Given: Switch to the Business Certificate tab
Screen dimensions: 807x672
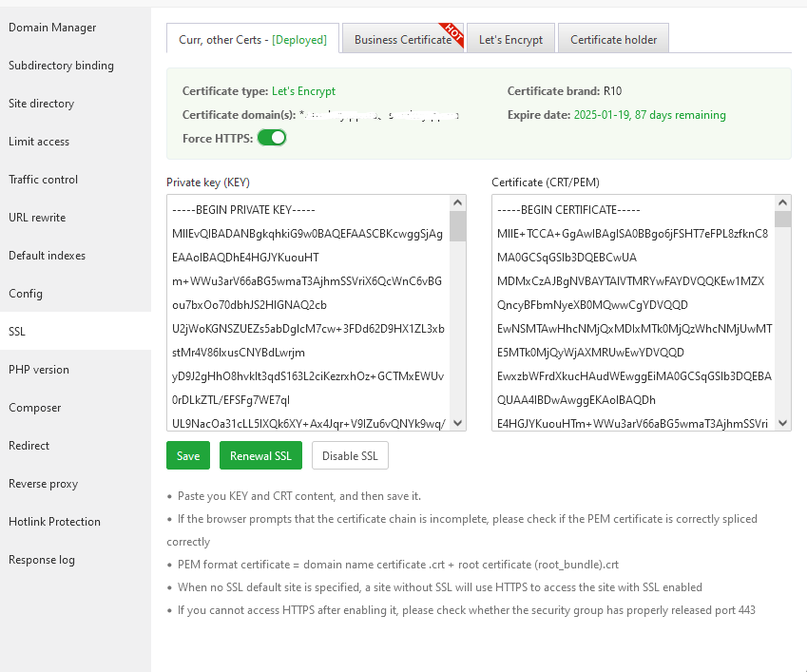Looking at the screenshot, I should click(x=402, y=40).
